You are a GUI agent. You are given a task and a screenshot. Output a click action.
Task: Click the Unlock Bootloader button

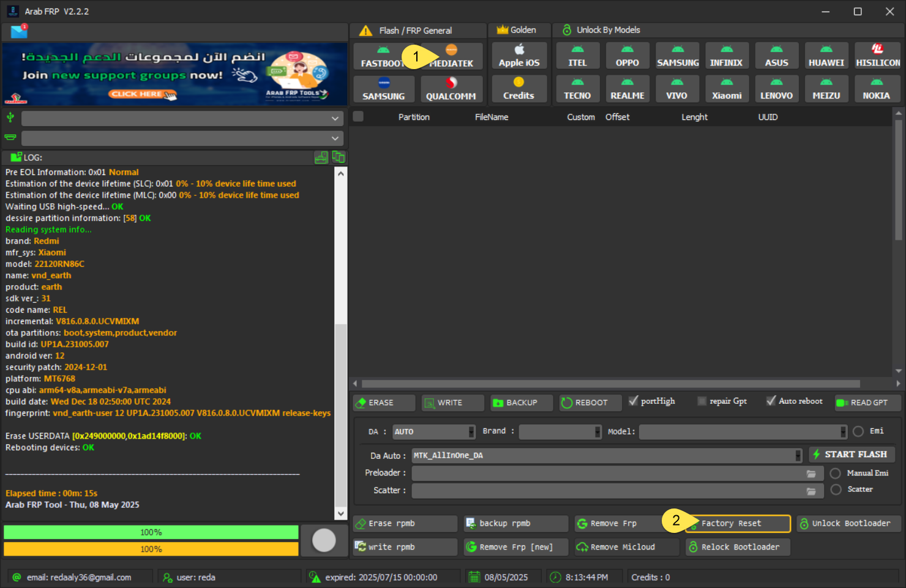click(848, 524)
